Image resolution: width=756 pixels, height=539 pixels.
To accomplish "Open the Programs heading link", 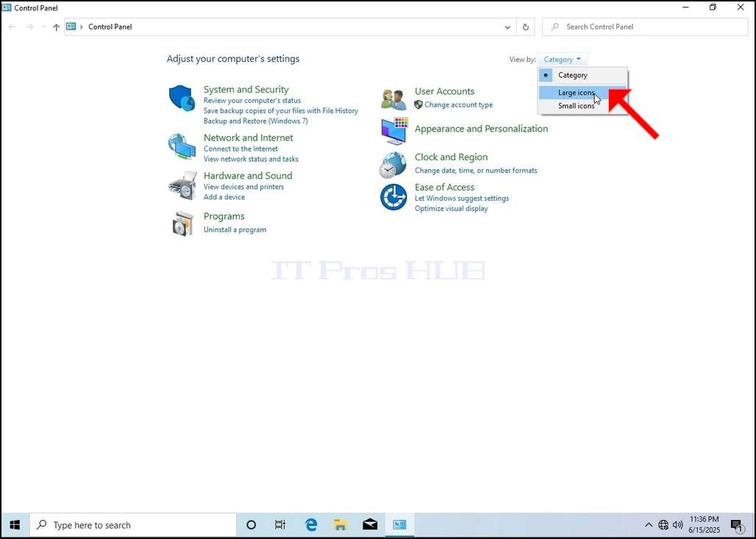I will [224, 216].
